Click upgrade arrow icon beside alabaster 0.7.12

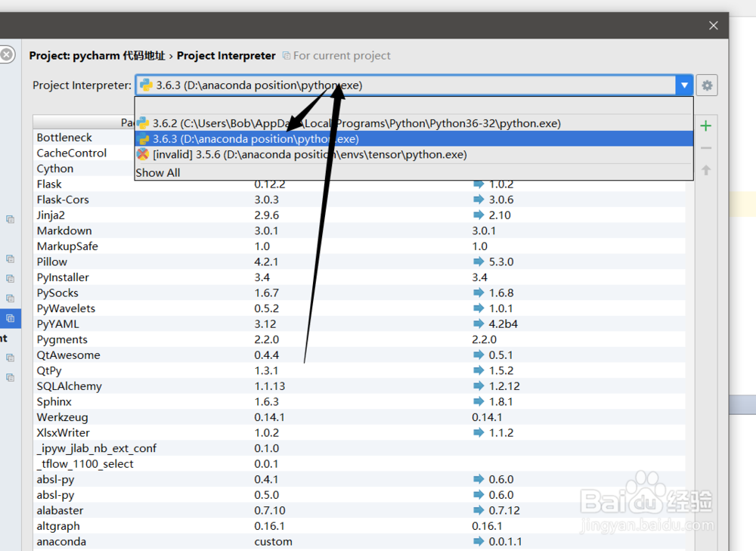coord(479,510)
